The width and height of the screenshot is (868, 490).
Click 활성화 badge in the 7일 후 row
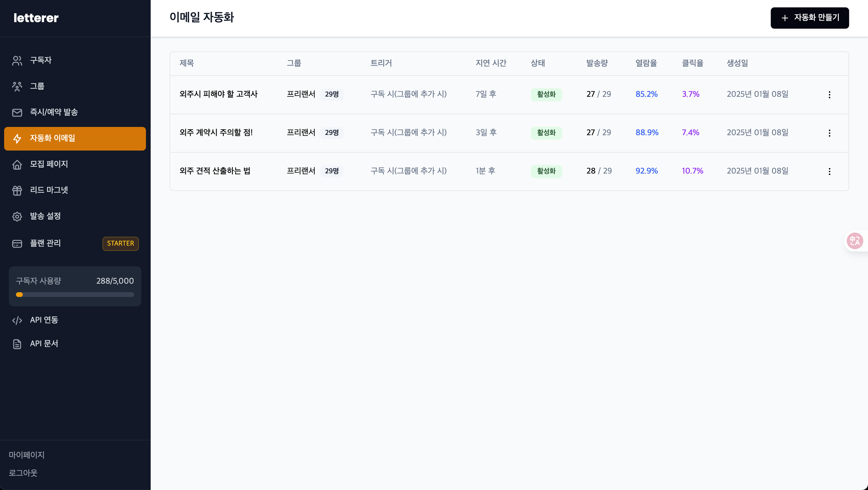click(546, 95)
